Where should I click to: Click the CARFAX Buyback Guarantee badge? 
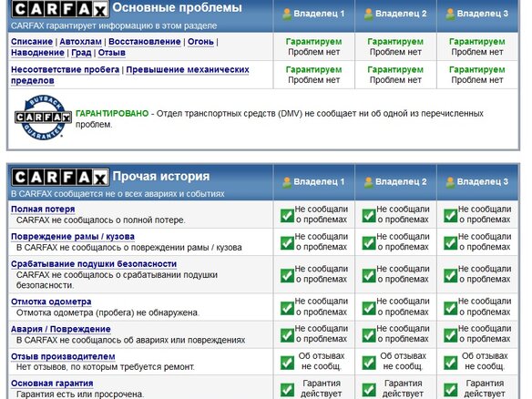coord(43,118)
